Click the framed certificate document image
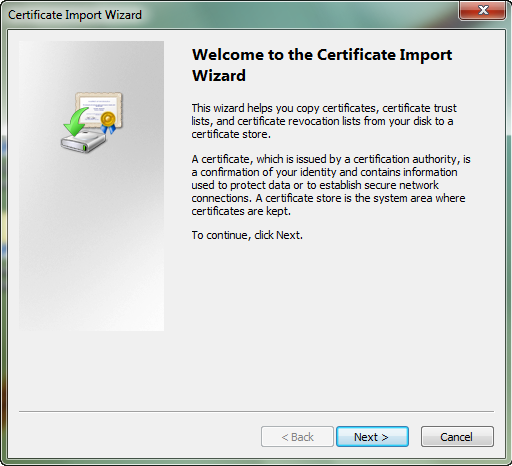Image resolution: width=512 pixels, height=466 pixels. tap(99, 109)
